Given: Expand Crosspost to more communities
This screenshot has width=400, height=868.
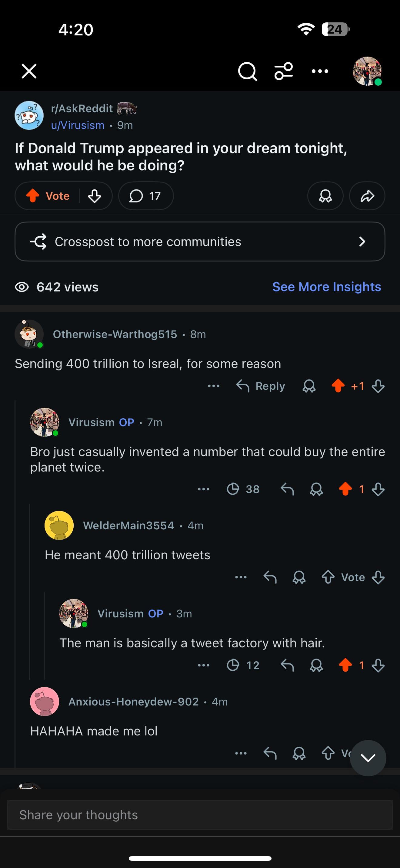Looking at the screenshot, I should point(200,241).
